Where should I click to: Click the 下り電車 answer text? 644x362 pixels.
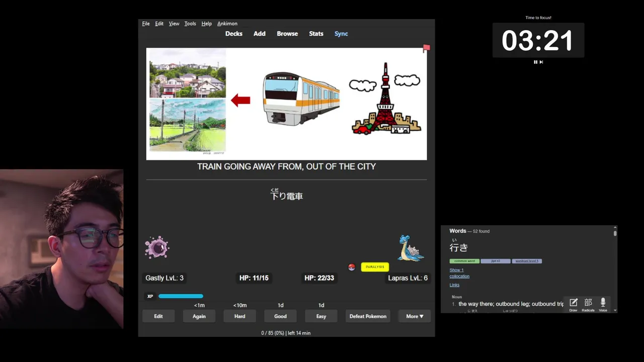pos(287,196)
